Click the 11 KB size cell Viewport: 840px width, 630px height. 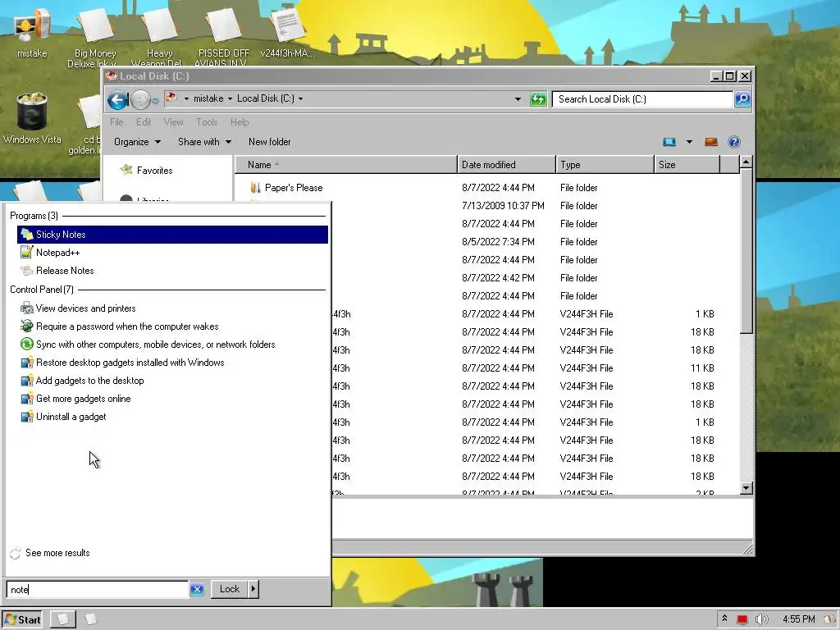pos(702,368)
